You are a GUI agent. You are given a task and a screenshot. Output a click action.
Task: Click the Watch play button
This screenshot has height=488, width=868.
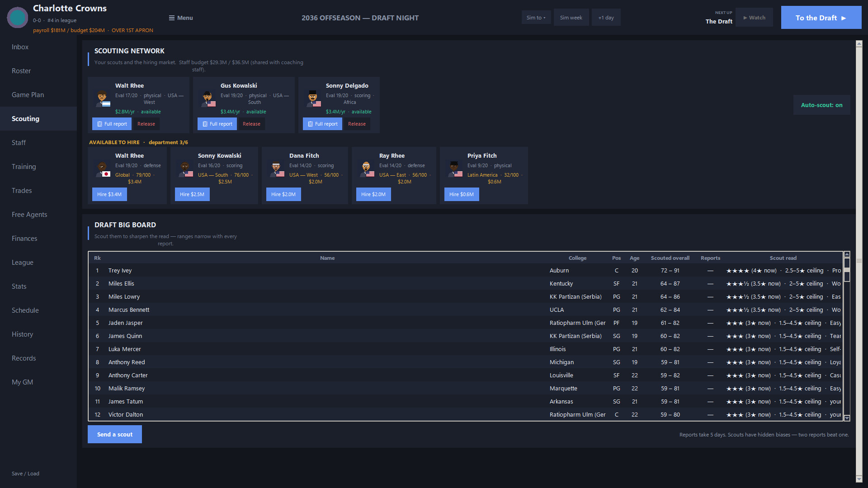point(754,18)
